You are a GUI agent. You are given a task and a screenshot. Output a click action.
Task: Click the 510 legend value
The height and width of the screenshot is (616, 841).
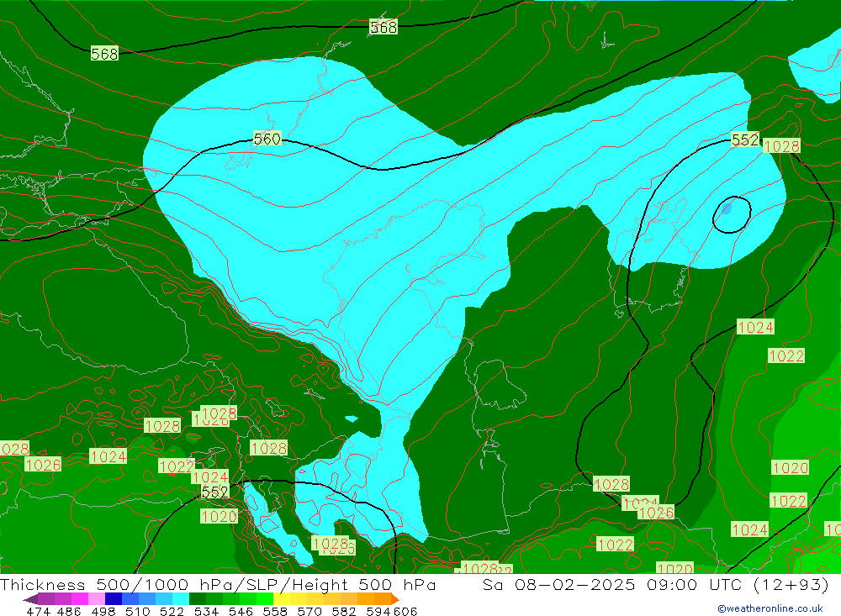137,611
